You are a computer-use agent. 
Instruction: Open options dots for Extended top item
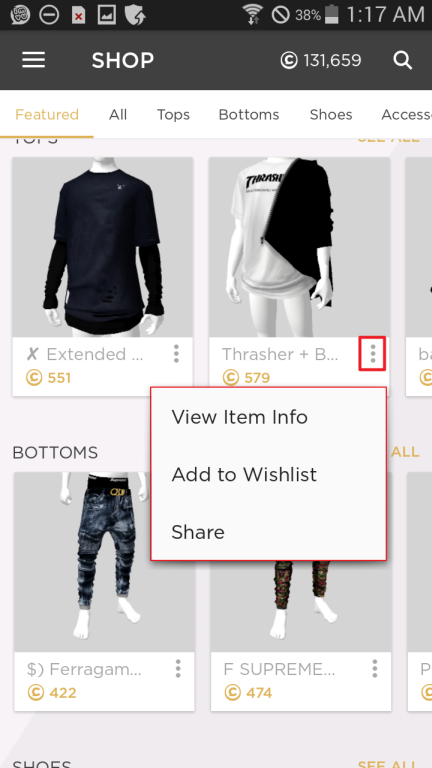click(176, 354)
